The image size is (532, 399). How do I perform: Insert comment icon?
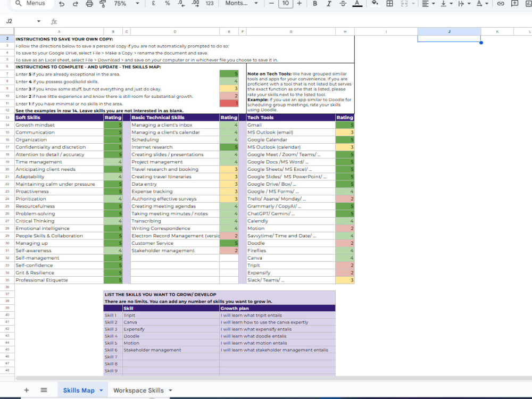[514, 3]
